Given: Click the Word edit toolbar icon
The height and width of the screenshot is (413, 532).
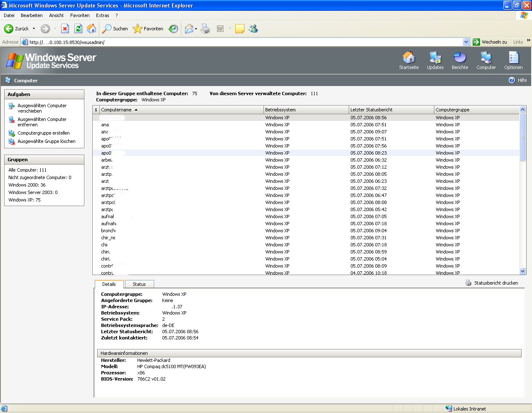Looking at the screenshot, I should [x=220, y=29].
